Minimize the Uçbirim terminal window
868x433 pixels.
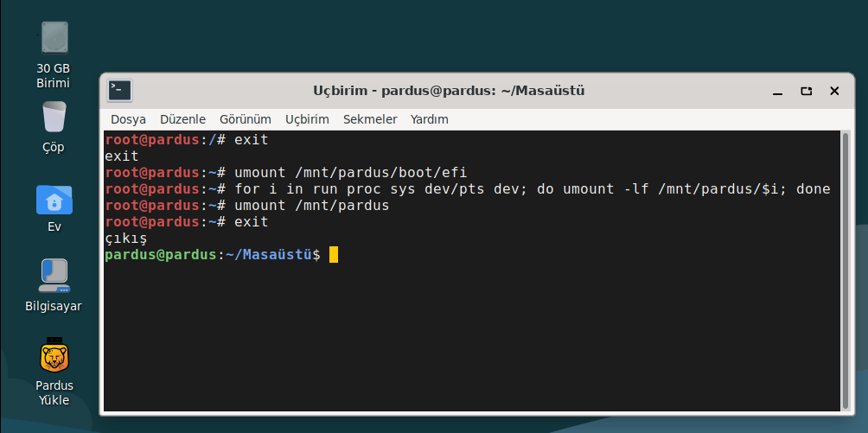coord(778,92)
